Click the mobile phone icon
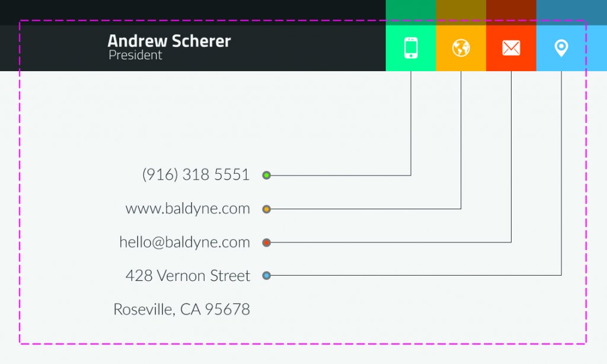 click(x=411, y=48)
